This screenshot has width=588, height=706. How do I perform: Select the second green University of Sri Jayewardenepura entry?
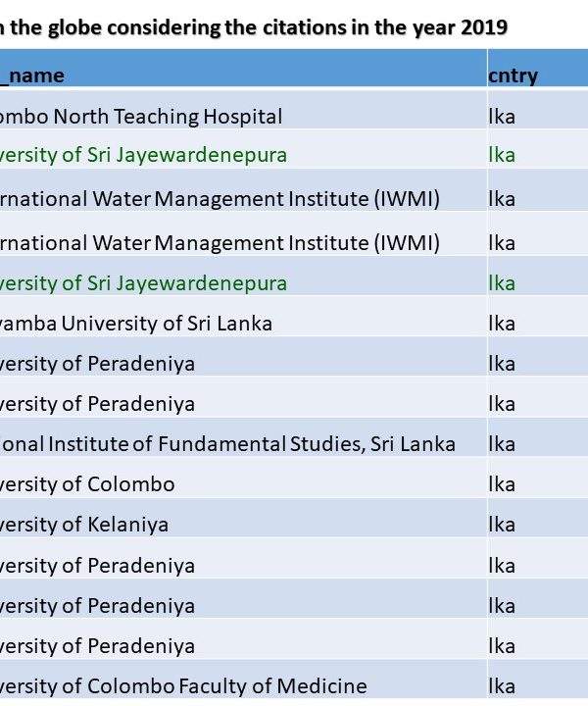(143, 283)
